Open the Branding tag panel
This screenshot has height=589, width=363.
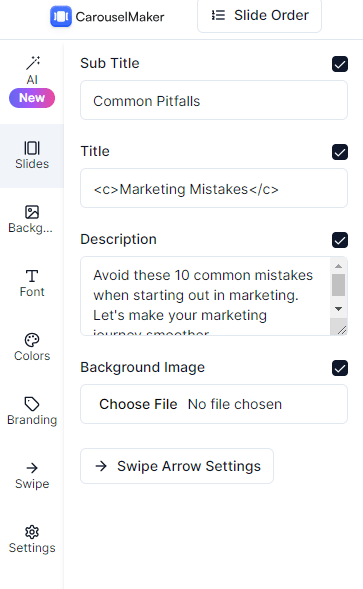(32, 411)
